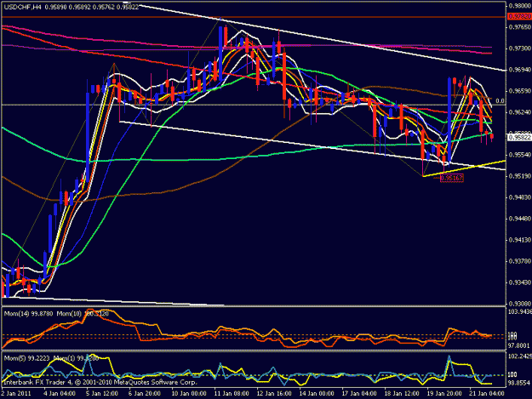
Task: Click the 18 Jan 12:00 time label
Action: (402, 394)
